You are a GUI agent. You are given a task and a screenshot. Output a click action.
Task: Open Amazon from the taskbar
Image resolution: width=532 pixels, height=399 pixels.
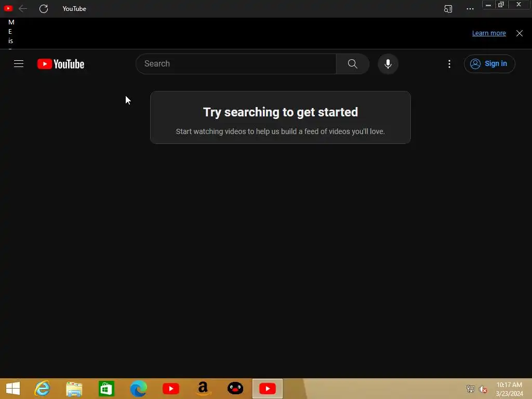tap(203, 389)
